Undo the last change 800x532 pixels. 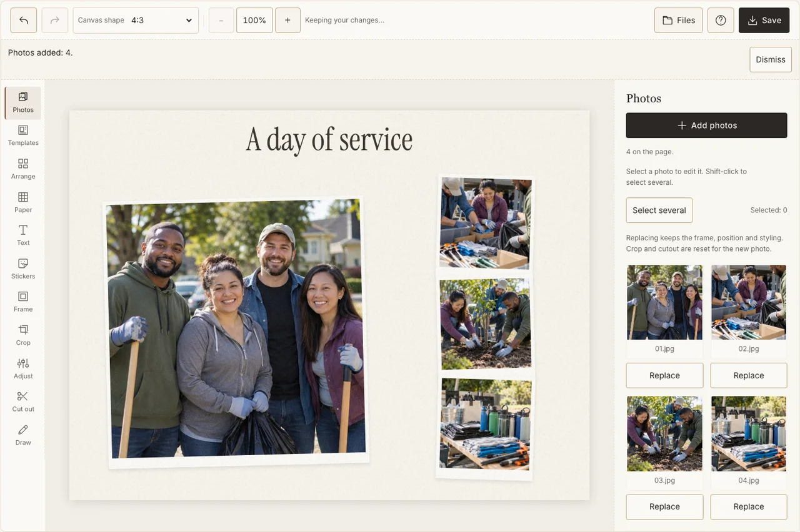tap(24, 20)
